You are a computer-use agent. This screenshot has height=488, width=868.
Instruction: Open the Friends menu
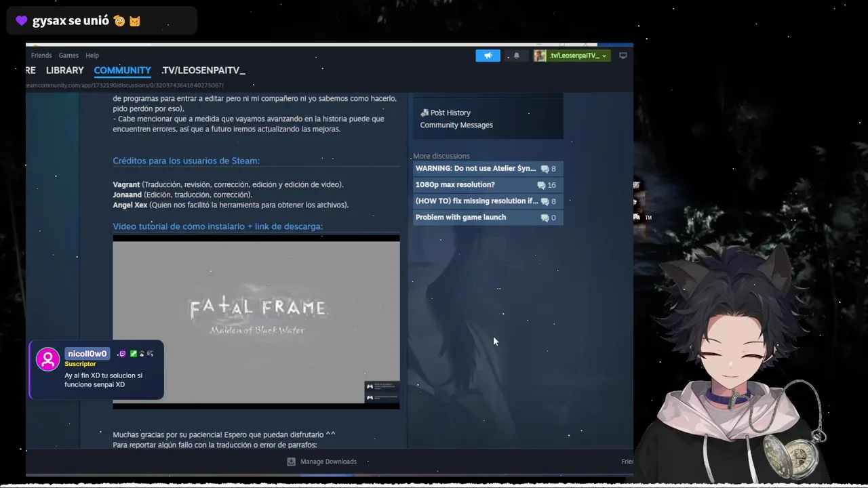(41, 56)
